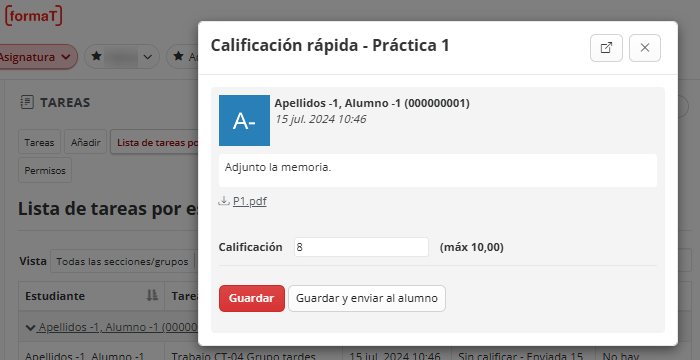The image size is (700, 360).
Task: Click the second star favorite icon
Action: click(x=179, y=56)
